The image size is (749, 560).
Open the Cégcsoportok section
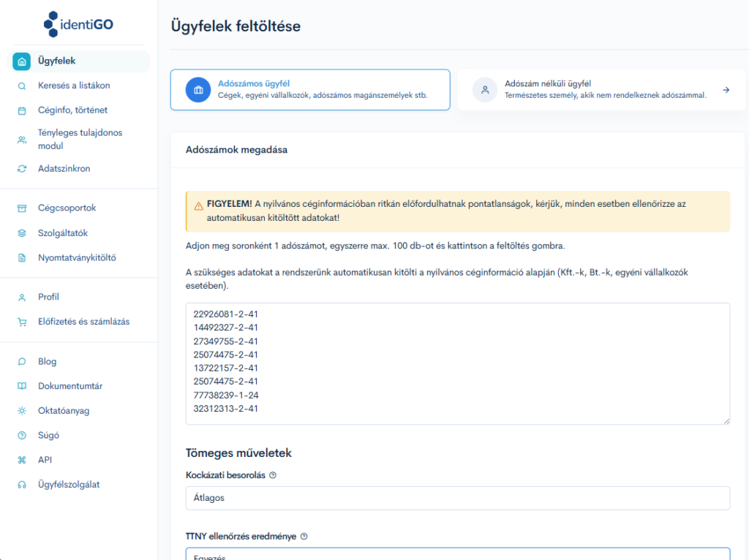[x=67, y=208]
